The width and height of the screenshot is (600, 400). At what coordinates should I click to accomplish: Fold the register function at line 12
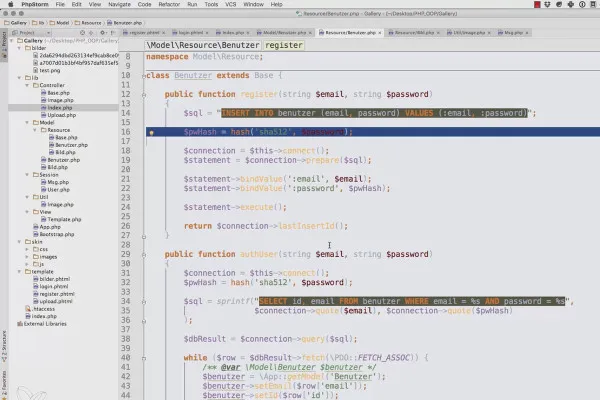click(144, 95)
